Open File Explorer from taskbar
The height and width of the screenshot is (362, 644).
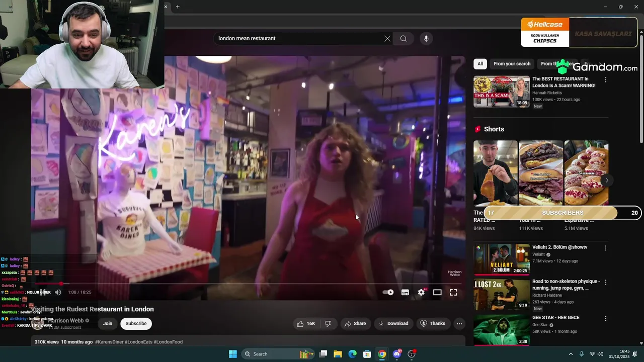pos(338,354)
